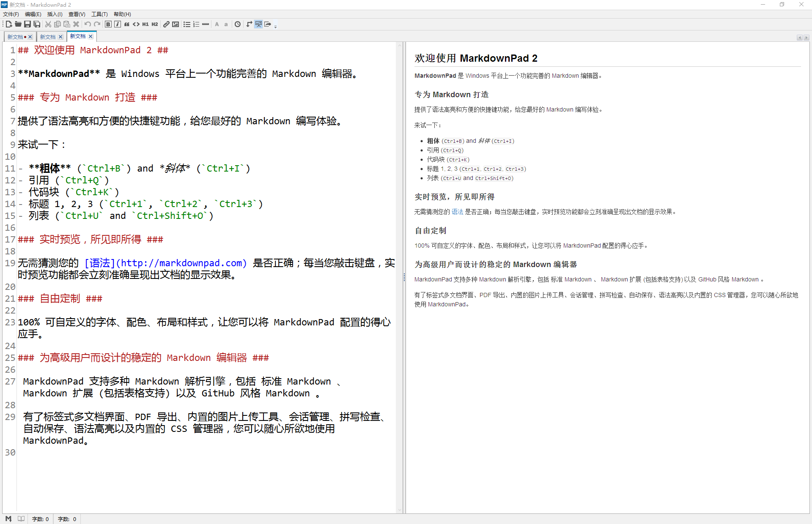Convert text to lowercase with a icon

(226, 24)
